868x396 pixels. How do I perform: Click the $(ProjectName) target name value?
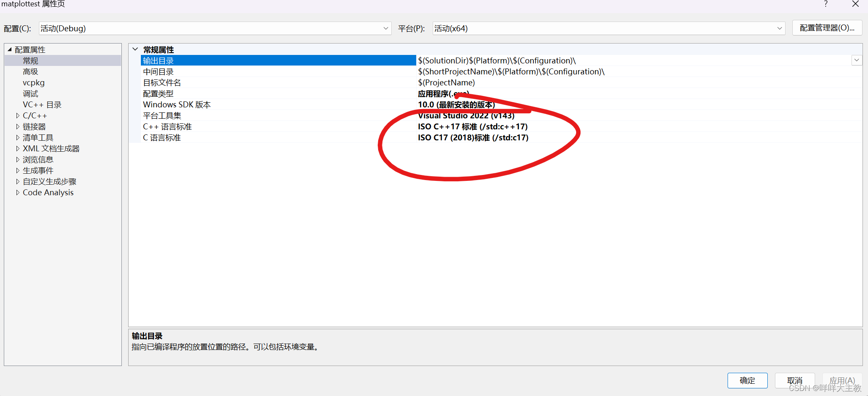pyautogui.click(x=446, y=82)
